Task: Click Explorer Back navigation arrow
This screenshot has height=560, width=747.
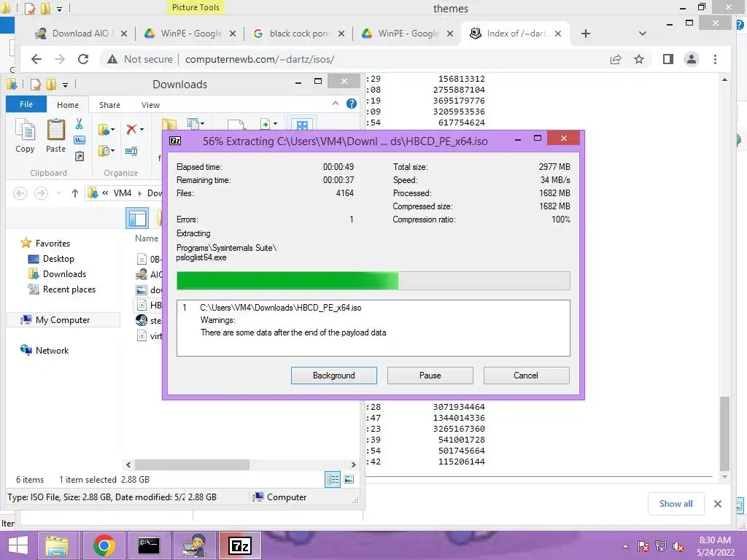Action: (20, 192)
